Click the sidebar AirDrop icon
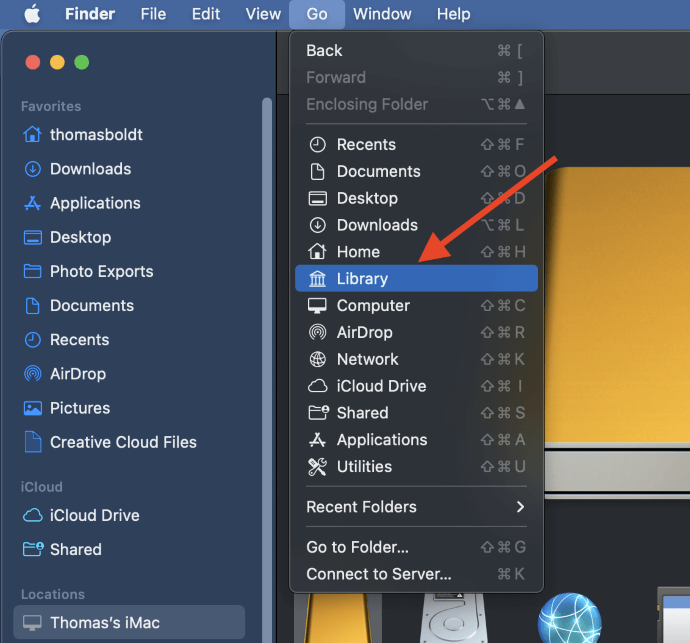The width and height of the screenshot is (690, 643). pyautogui.click(x=33, y=374)
